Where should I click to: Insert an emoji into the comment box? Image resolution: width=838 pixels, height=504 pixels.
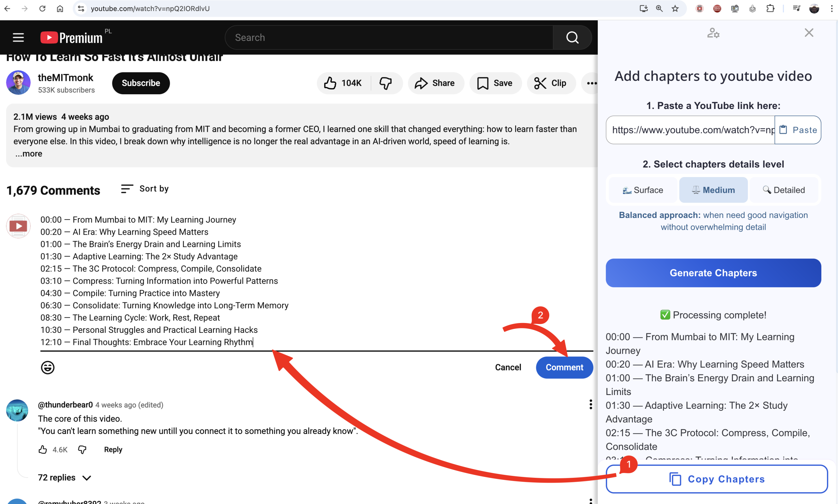pos(47,367)
